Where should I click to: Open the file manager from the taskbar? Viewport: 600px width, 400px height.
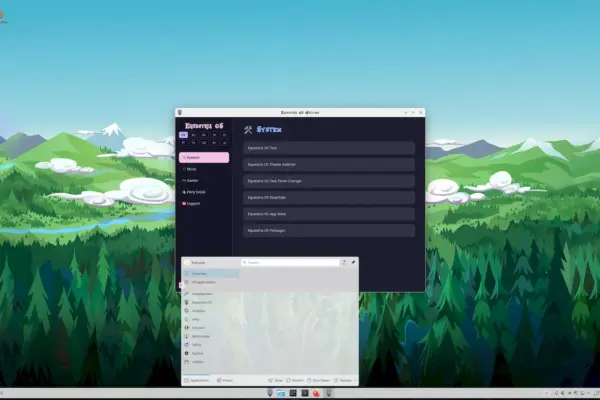point(281,393)
